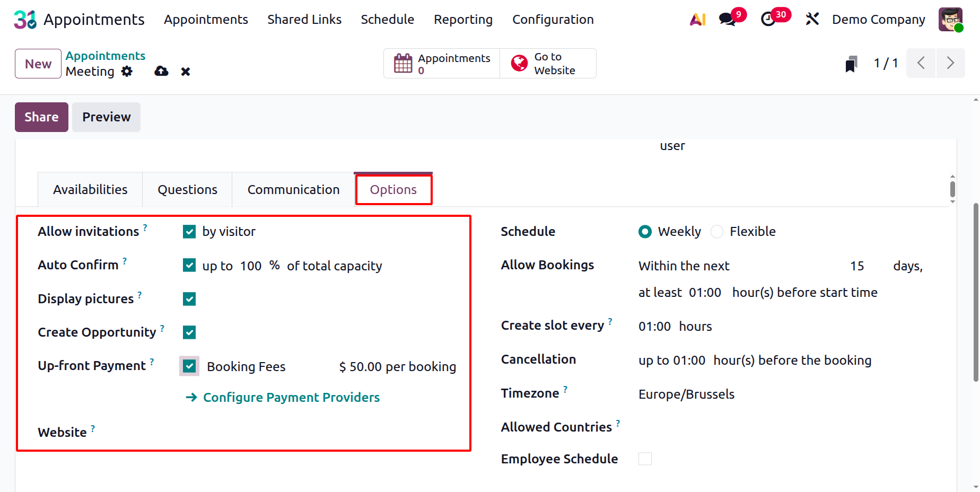Viewport: 980px width, 492px height.
Task: Click the cloud save icon
Action: click(x=161, y=72)
